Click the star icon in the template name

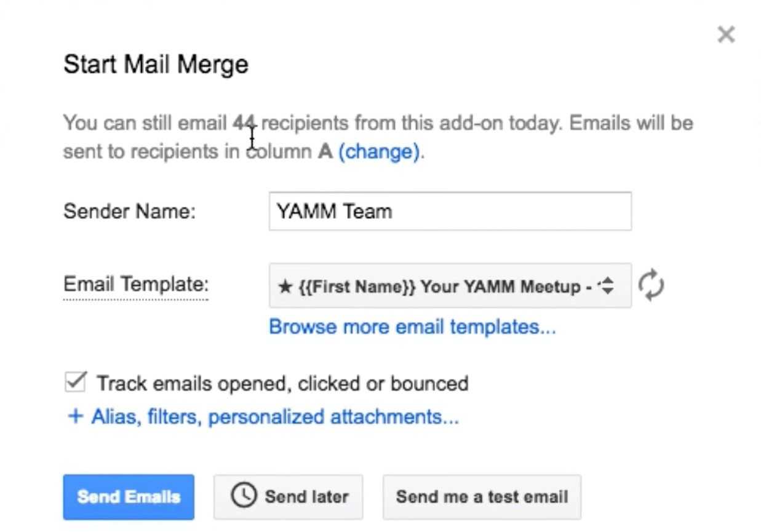pyautogui.click(x=284, y=287)
